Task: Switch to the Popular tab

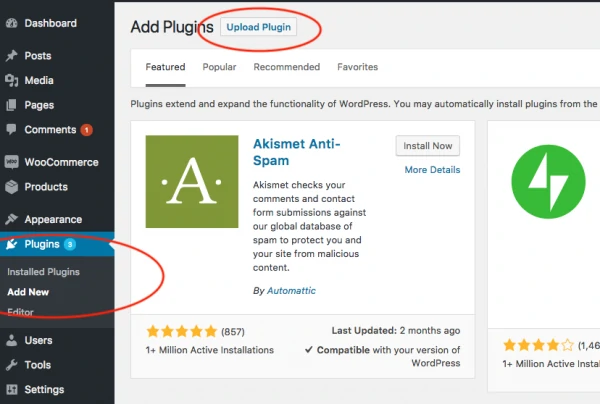Action: pos(219,67)
